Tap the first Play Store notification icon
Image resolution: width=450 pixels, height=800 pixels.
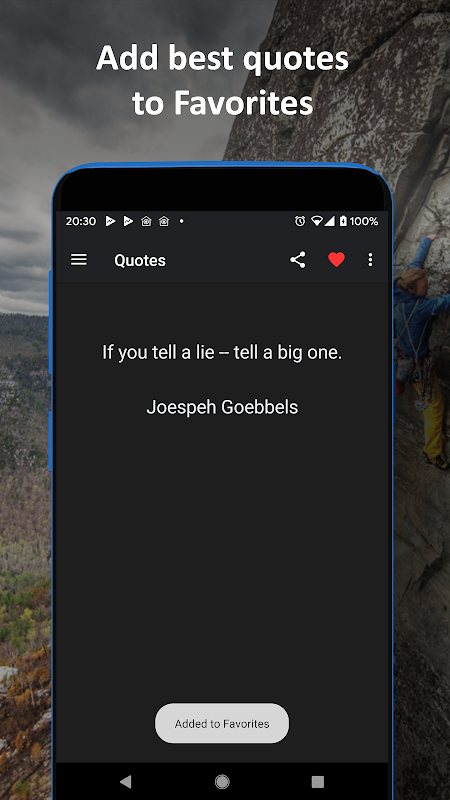[x=110, y=221]
